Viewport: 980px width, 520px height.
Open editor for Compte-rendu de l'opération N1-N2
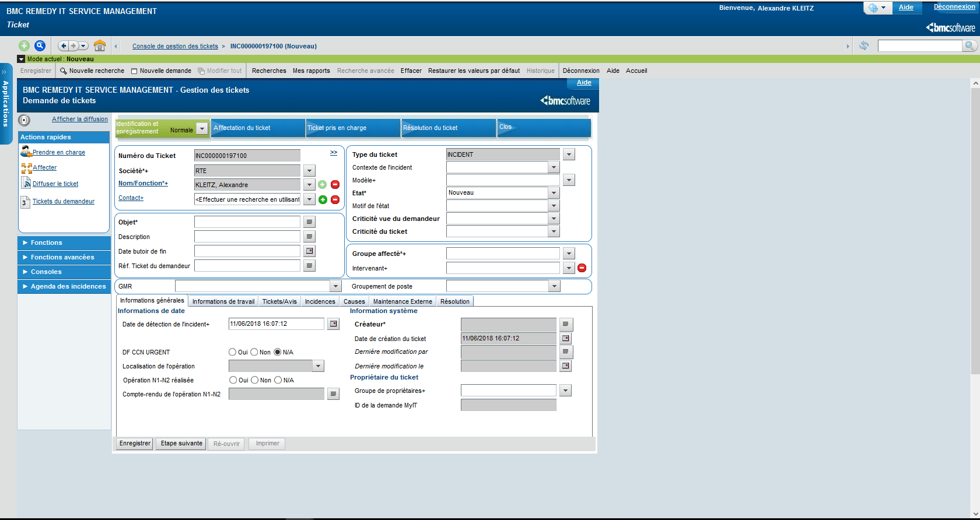point(333,394)
